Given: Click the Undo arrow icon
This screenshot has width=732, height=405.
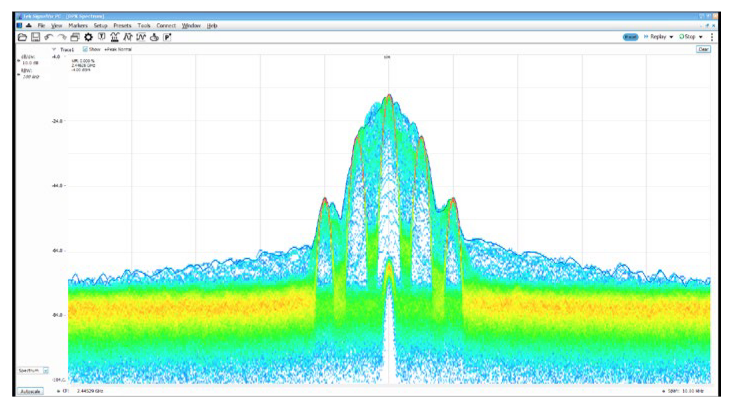Looking at the screenshot, I should (x=47, y=37).
